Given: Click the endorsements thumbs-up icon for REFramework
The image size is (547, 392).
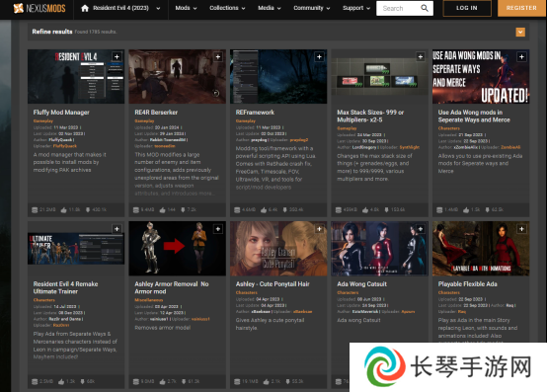Looking at the screenshot, I should coord(264,210).
